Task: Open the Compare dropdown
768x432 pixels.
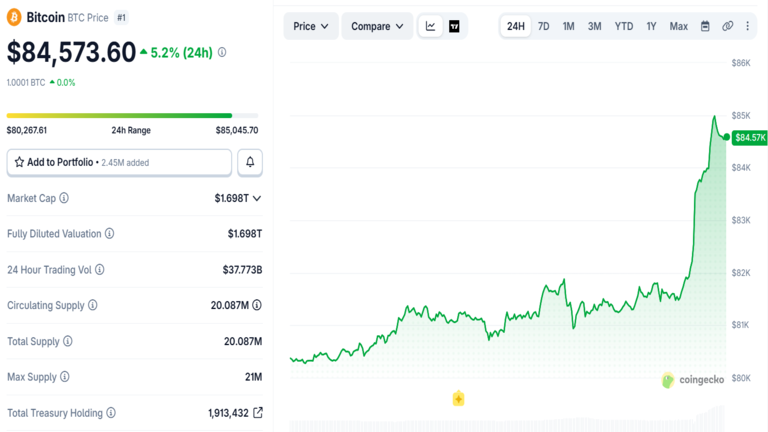Action: (377, 26)
